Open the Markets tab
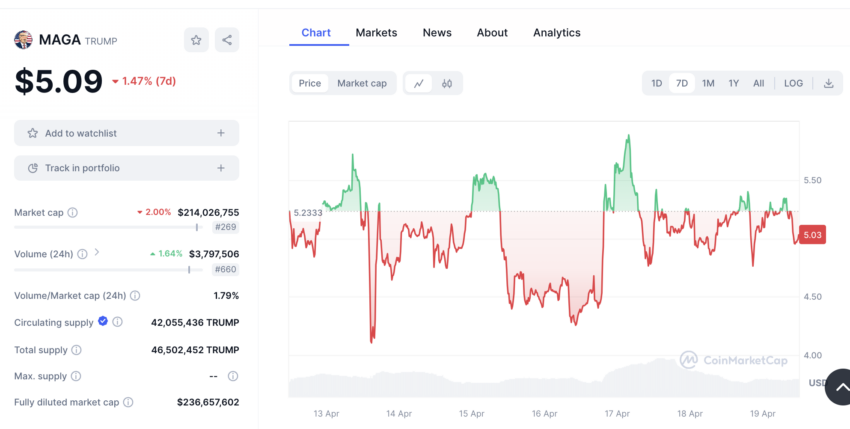This screenshot has width=850, height=429. [x=376, y=33]
